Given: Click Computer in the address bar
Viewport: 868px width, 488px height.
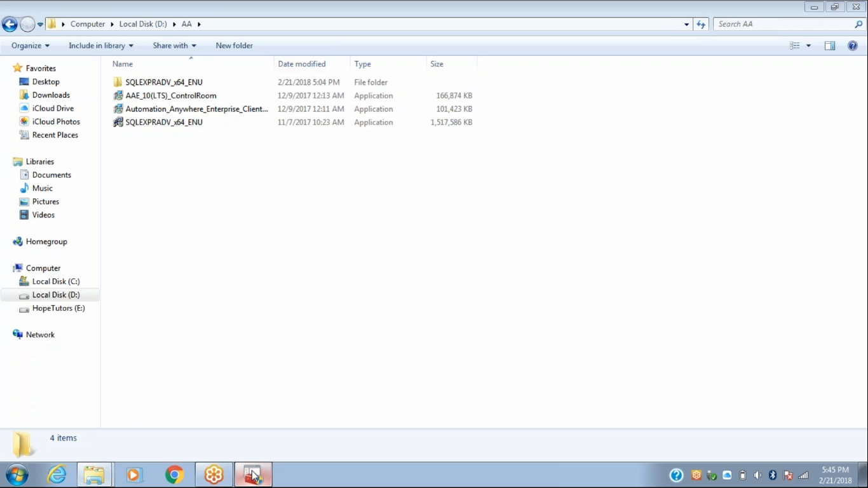Looking at the screenshot, I should [x=88, y=24].
